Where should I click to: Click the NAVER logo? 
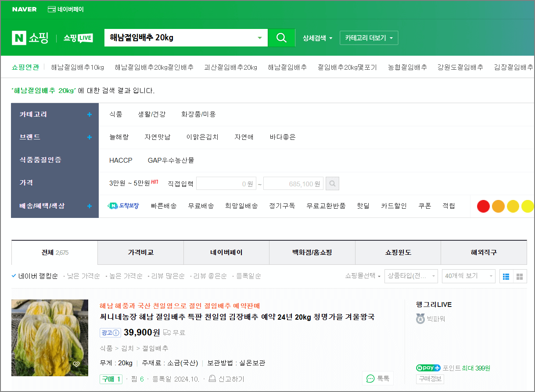pyautogui.click(x=25, y=9)
